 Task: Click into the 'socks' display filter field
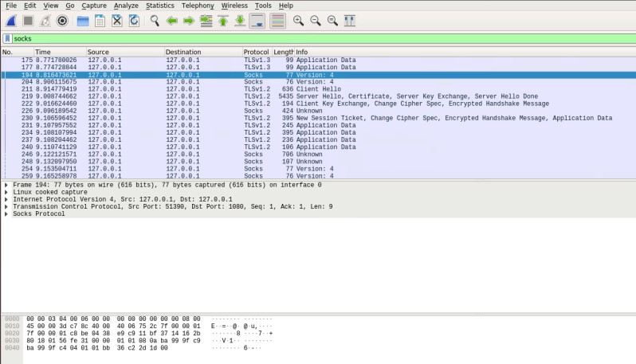pos(324,38)
